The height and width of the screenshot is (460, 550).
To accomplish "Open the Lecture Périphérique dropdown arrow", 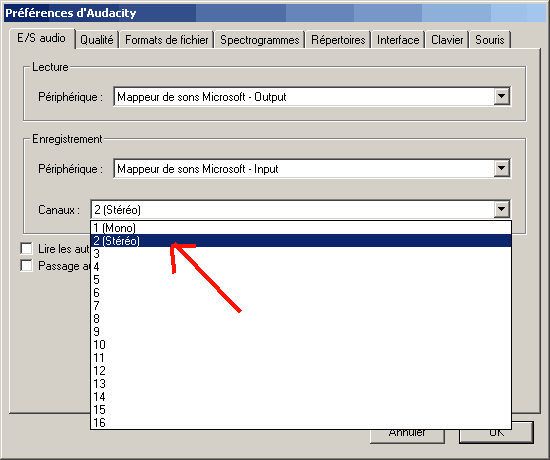I will coord(502,96).
